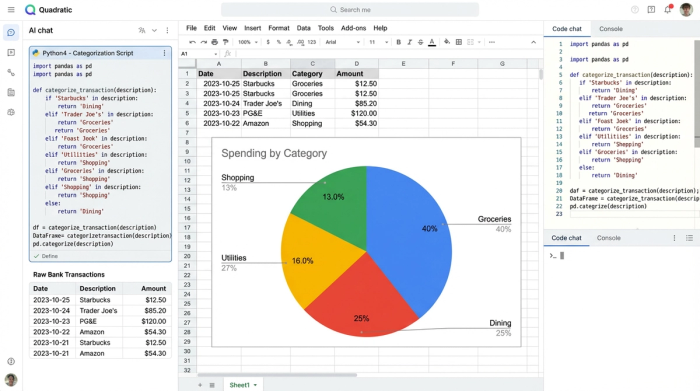Toggle bold formatting
Image resolution: width=700 pixels, height=391 pixels.
coord(398,42)
